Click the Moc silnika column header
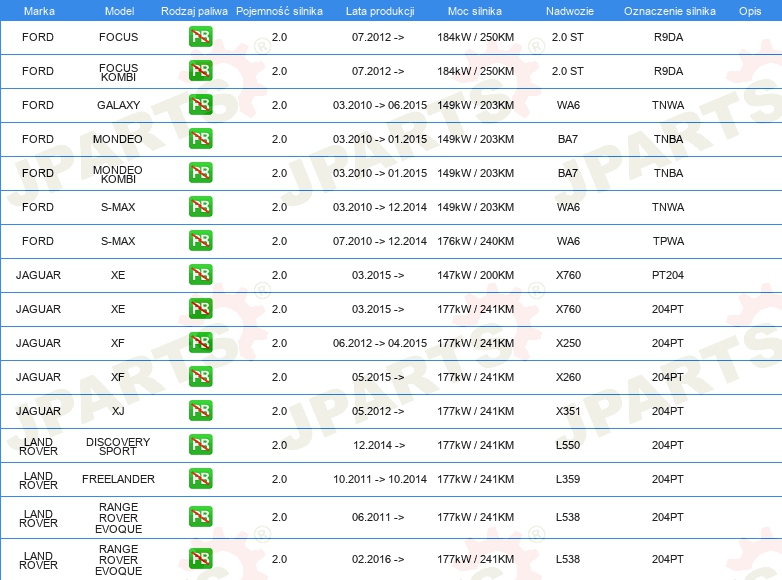Viewport: 782px width, 580px height. tap(476, 10)
